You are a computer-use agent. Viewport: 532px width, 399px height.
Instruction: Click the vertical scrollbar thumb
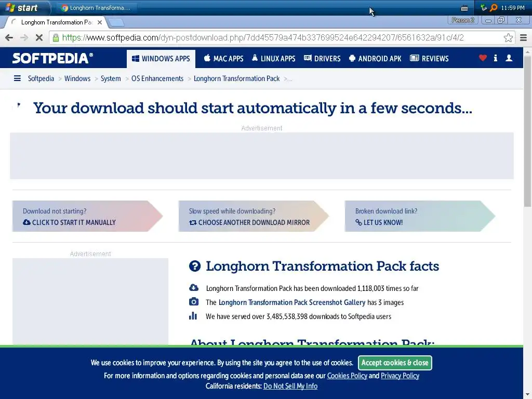[x=528, y=130]
